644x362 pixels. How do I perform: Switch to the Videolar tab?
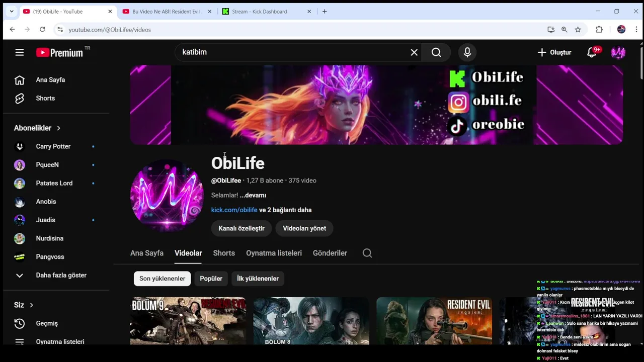click(188, 253)
